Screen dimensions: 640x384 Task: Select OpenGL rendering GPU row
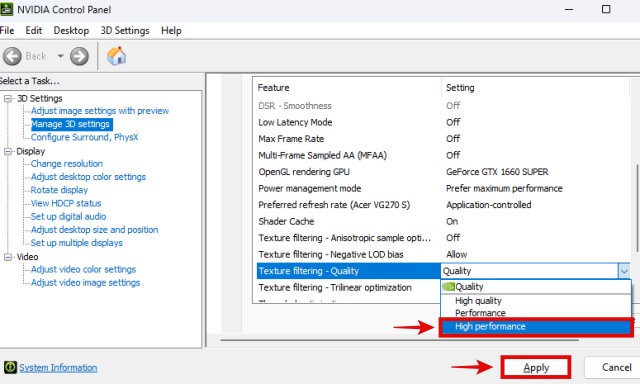pyautogui.click(x=442, y=172)
